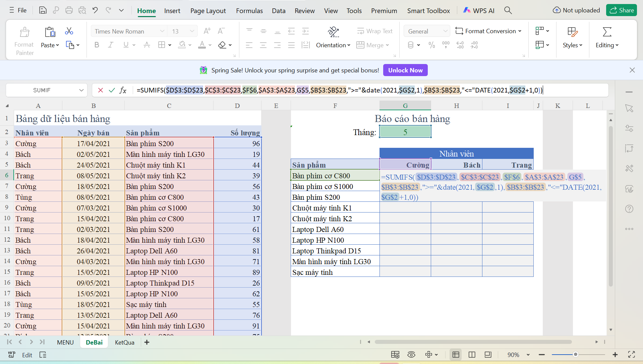
Task: Click the Share button
Action: point(621,10)
